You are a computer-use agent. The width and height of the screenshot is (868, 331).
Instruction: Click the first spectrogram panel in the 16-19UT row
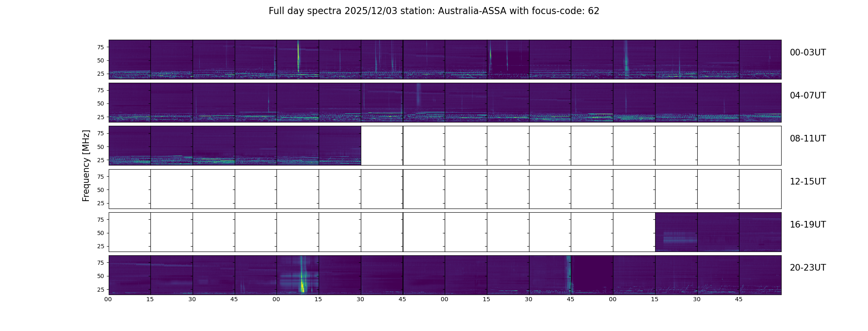(x=676, y=232)
